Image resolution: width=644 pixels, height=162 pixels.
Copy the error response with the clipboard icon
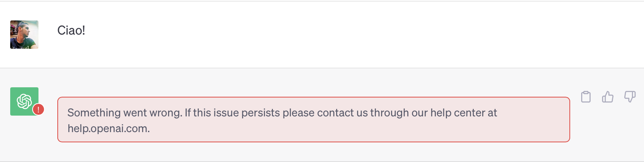click(586, 97)
